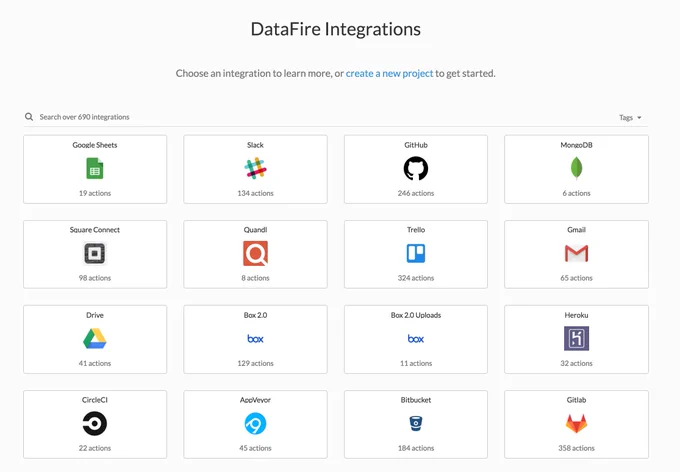Click the 41 actions label

[95, 363]
